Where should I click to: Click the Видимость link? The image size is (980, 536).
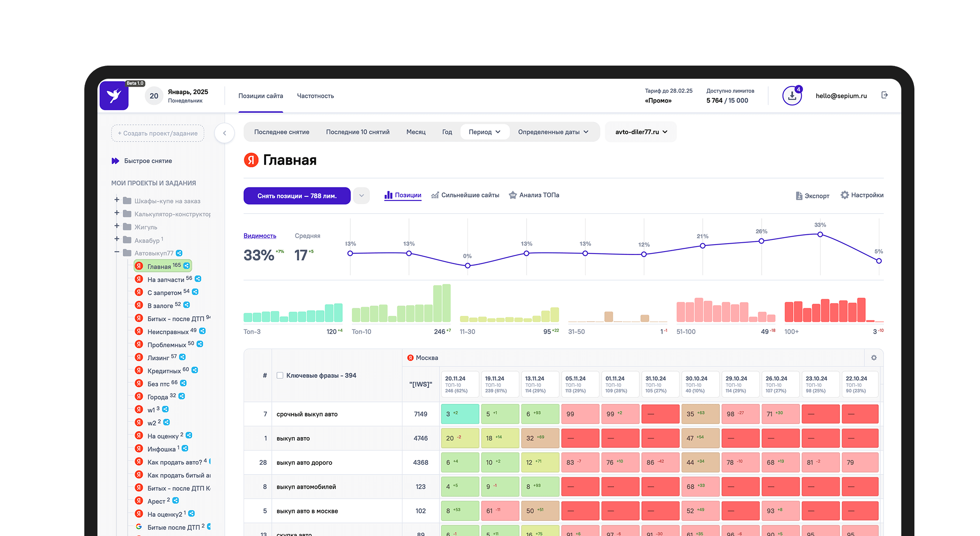[260, 236]
